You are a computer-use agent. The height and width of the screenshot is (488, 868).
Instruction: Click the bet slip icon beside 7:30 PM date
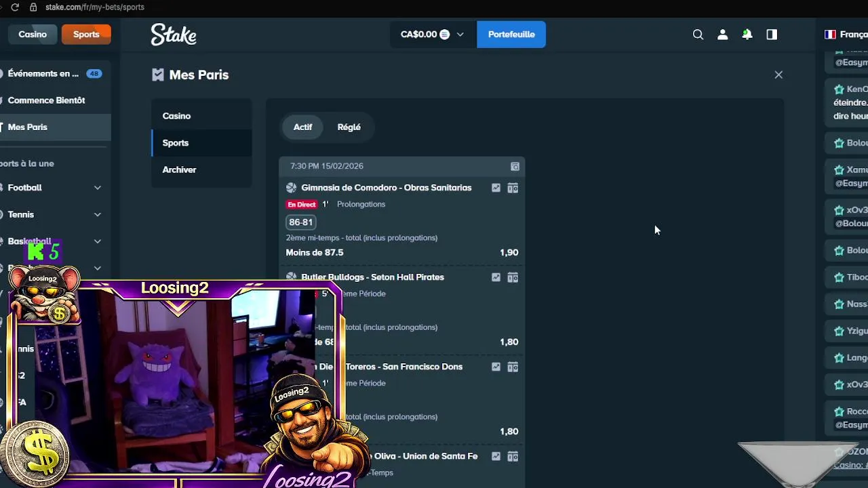tap(515, 166)
